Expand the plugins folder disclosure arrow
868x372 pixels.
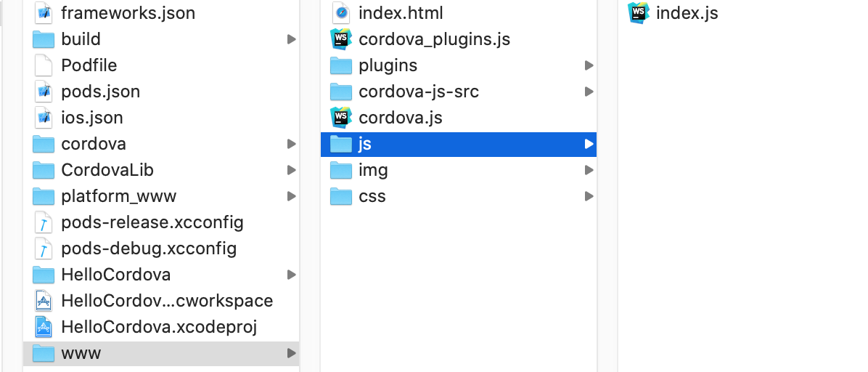pyautogui.click(x=589, y=65)
